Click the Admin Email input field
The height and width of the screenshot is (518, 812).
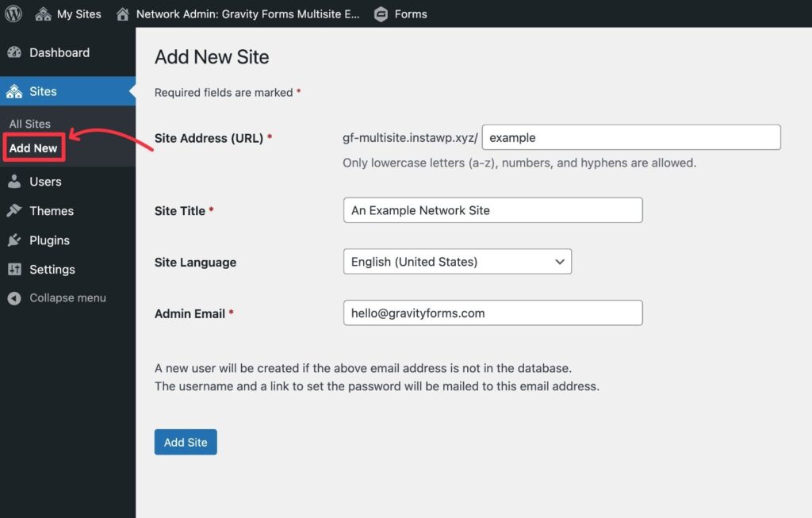coord(492,313)
